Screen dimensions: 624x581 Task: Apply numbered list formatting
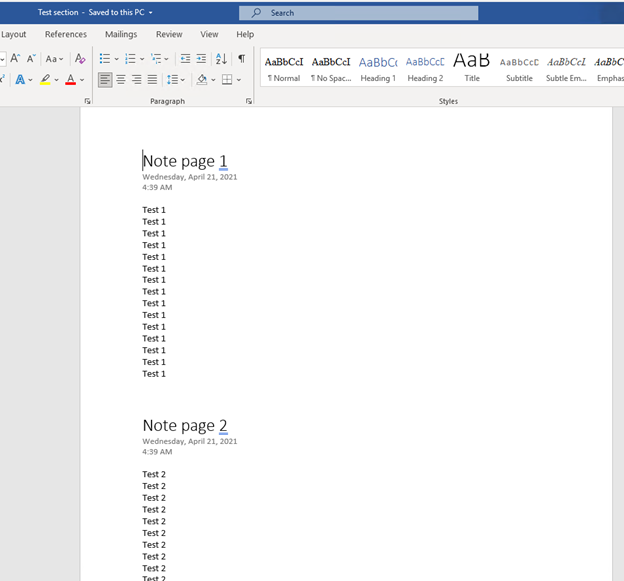(130, 59)
